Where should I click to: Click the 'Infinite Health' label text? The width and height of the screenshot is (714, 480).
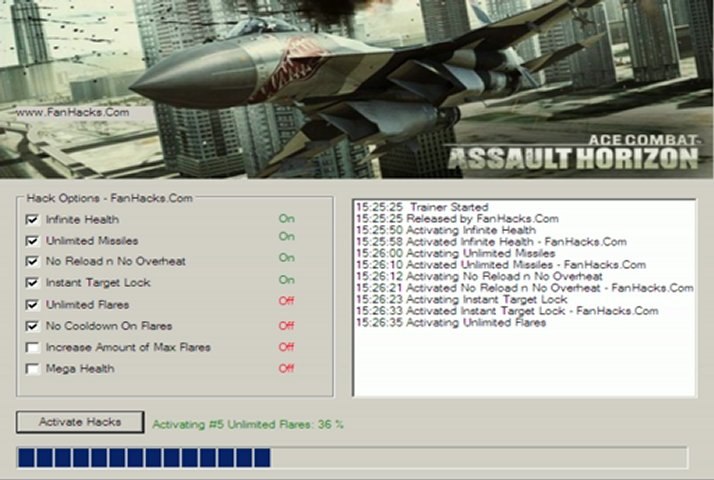click(82, 220)
